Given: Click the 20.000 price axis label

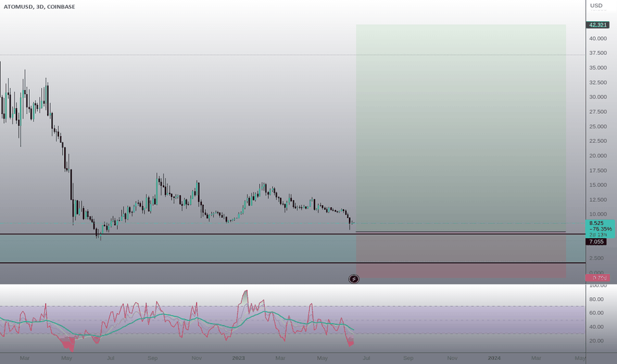Looking at the screenshot, I should coord(598,156).
